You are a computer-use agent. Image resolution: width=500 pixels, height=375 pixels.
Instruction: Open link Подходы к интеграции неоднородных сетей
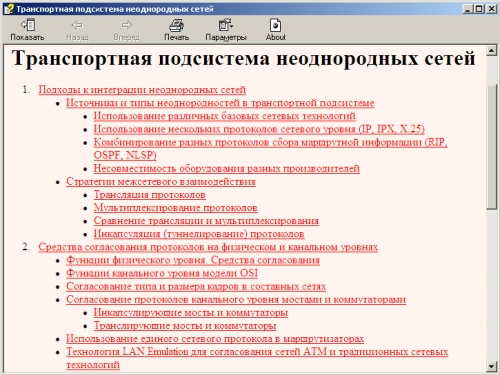click(x=142, y=90)
